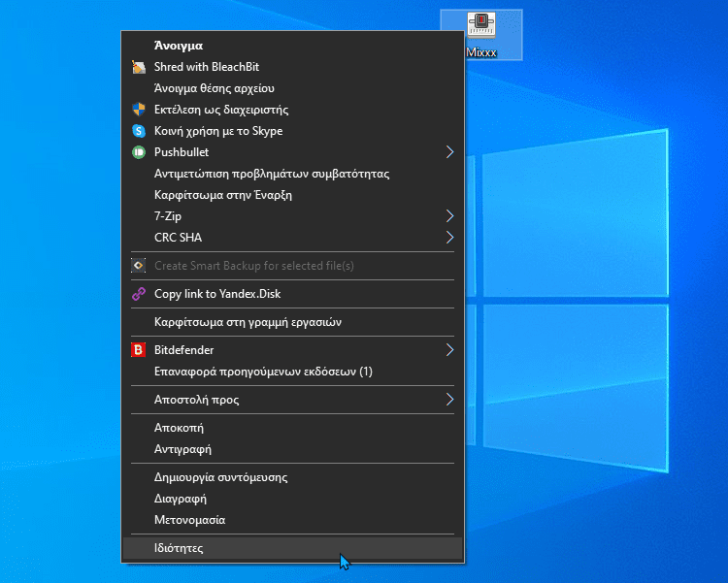This screenshot has height=583, width=728.
Task: Select Επαναφορά προηγούμενων εκδόσεων (1)
Action: coord(293,372)
